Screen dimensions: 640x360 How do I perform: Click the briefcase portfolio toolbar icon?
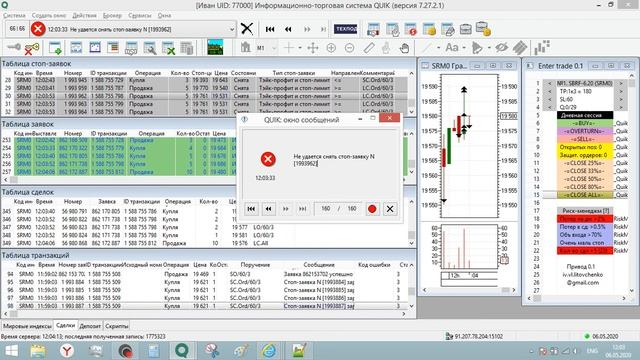pyautogui.click(x=465, y=29)
